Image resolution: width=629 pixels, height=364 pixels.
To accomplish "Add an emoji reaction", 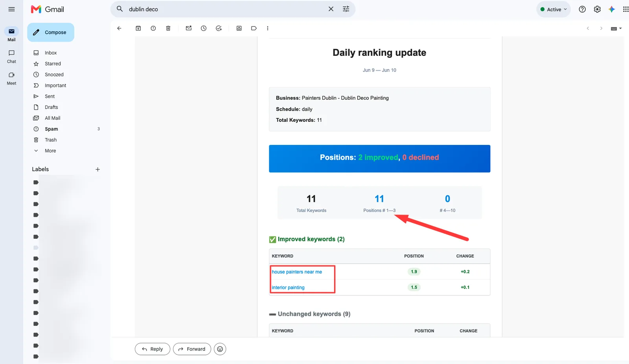I will pos(220,349).
